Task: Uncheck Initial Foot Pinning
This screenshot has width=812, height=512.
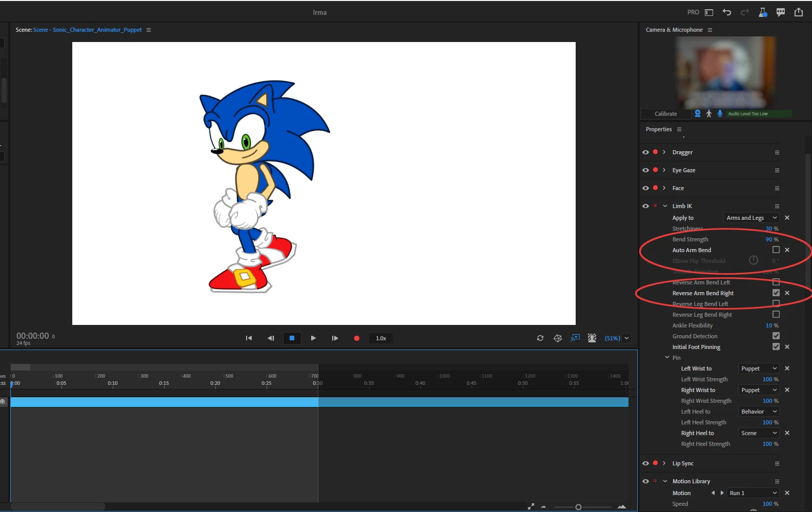Action: click(x=776, y=346)
